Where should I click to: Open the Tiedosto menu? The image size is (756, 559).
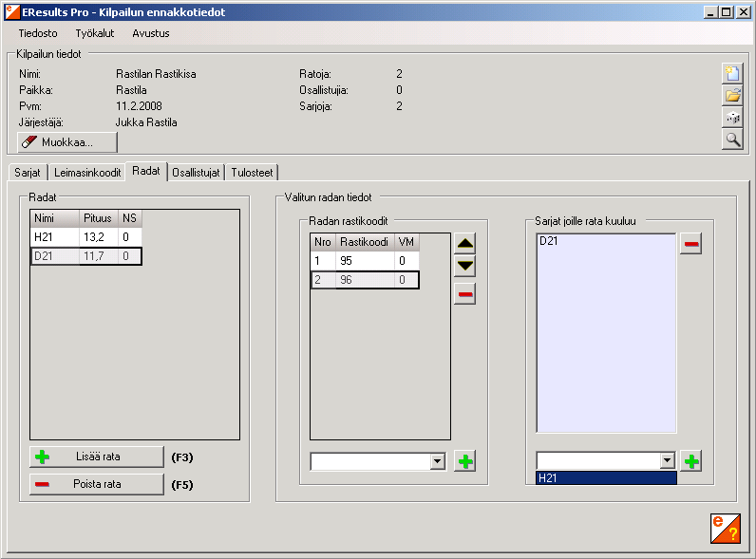(38, 33)
